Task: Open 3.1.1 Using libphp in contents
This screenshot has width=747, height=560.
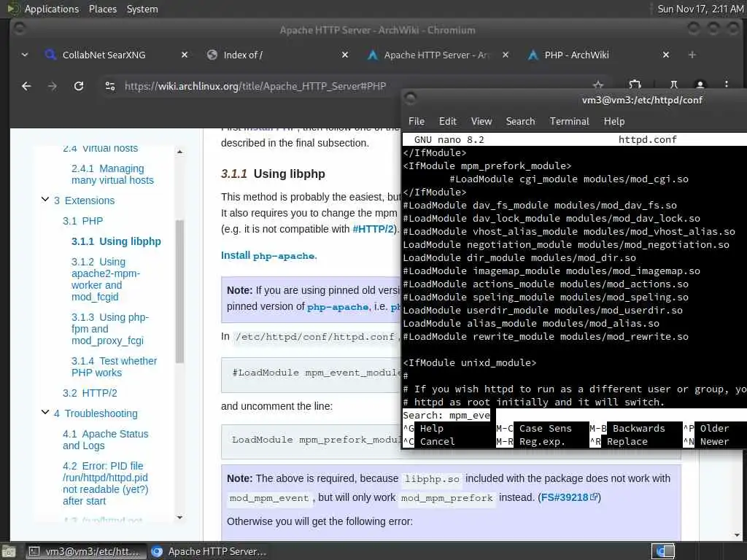Action: point(116,241)
